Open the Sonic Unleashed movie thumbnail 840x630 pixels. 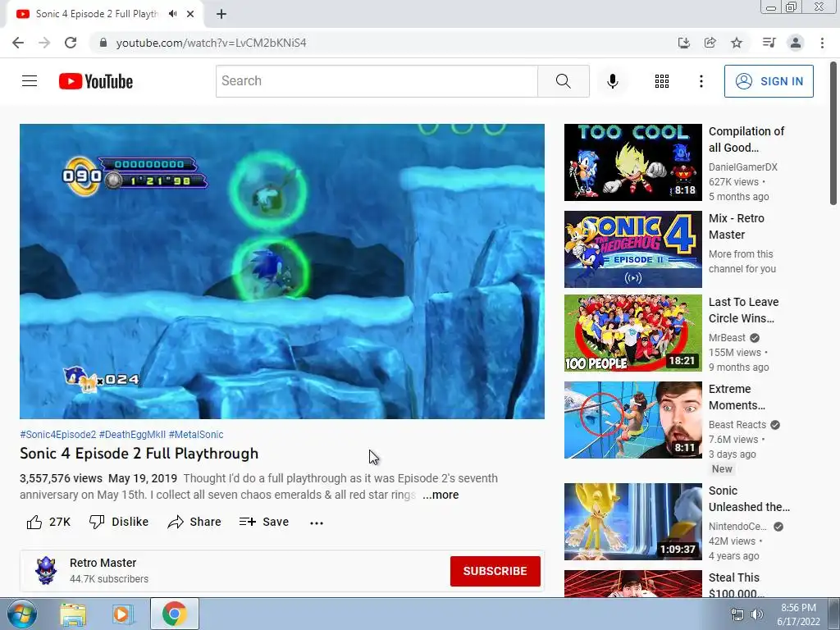[632, 522]
